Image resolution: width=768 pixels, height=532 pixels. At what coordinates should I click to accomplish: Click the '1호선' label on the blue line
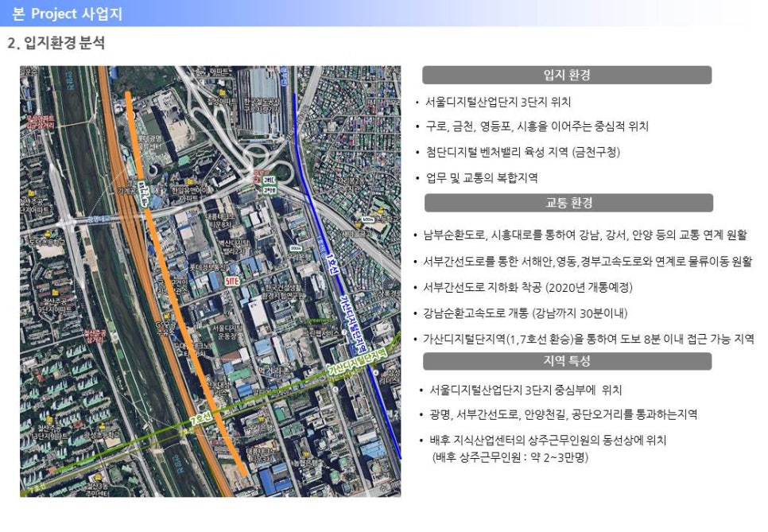(332, 263)
